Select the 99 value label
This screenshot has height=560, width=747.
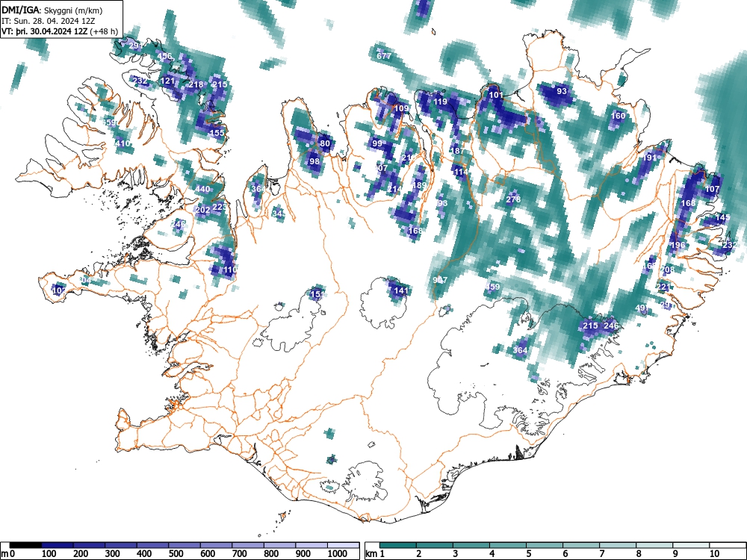tap(377, 143)
